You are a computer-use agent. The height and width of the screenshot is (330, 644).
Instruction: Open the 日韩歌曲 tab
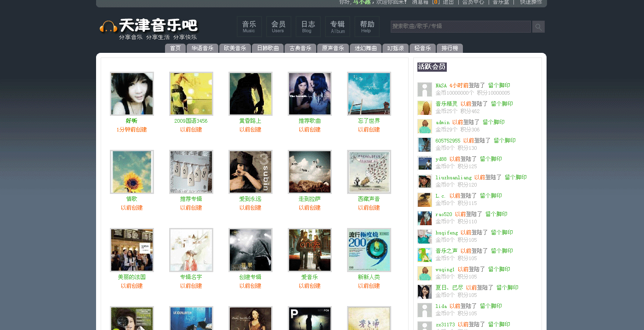[268, 48]
